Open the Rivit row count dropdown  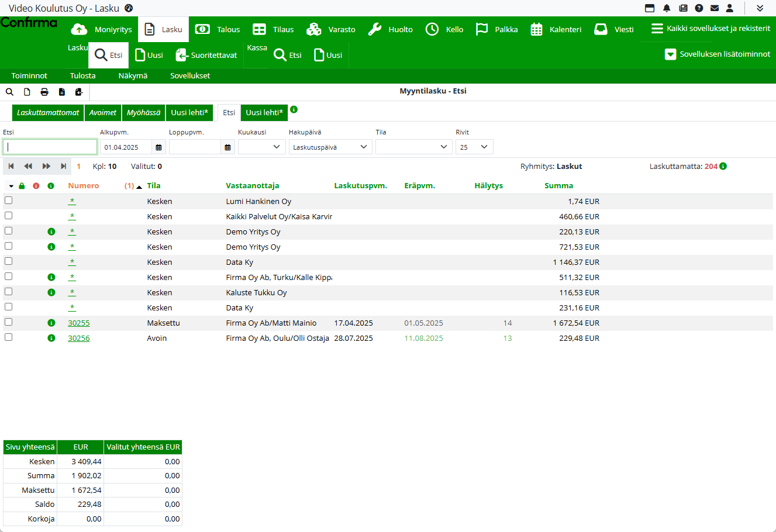pyautogui.click(x=474, y=147)
